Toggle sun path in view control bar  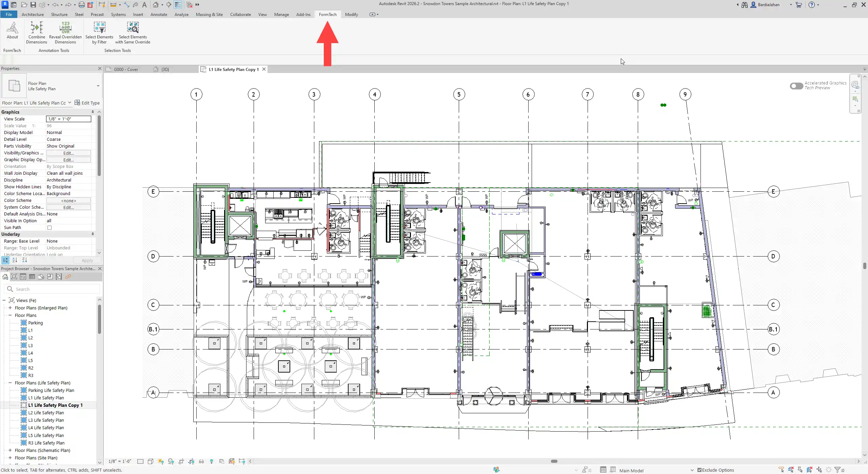coord(161,461)
